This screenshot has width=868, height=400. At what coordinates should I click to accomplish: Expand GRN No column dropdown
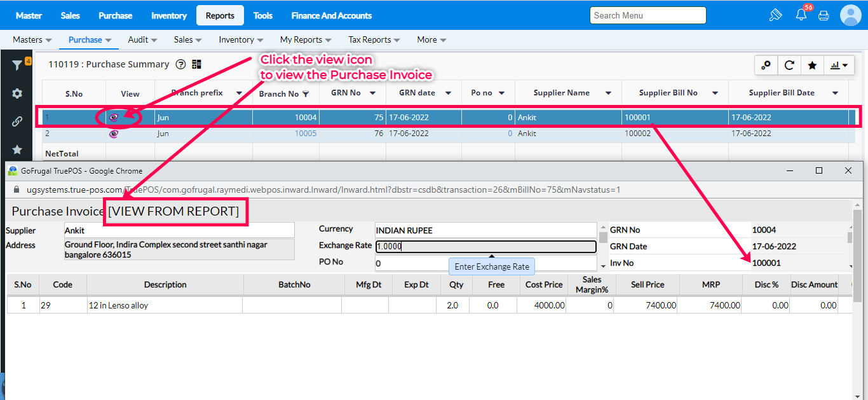[372, 93]
